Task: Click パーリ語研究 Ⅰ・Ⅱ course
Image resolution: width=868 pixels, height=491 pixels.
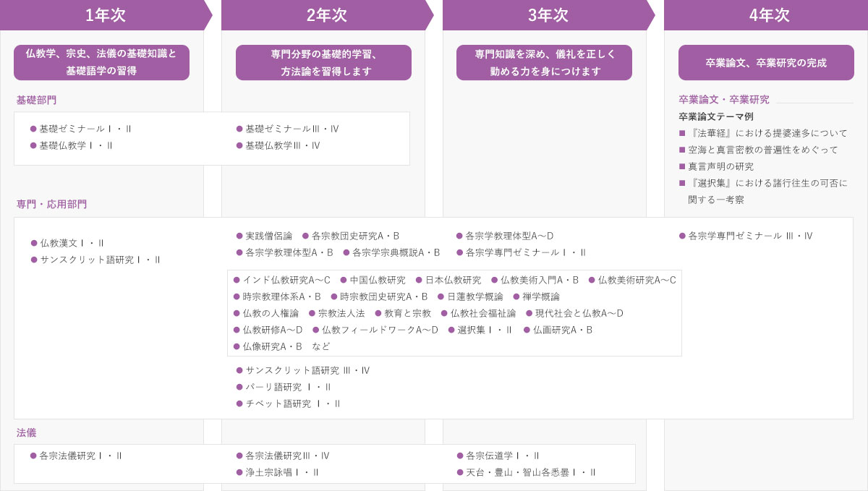Action: click(288, 387)
